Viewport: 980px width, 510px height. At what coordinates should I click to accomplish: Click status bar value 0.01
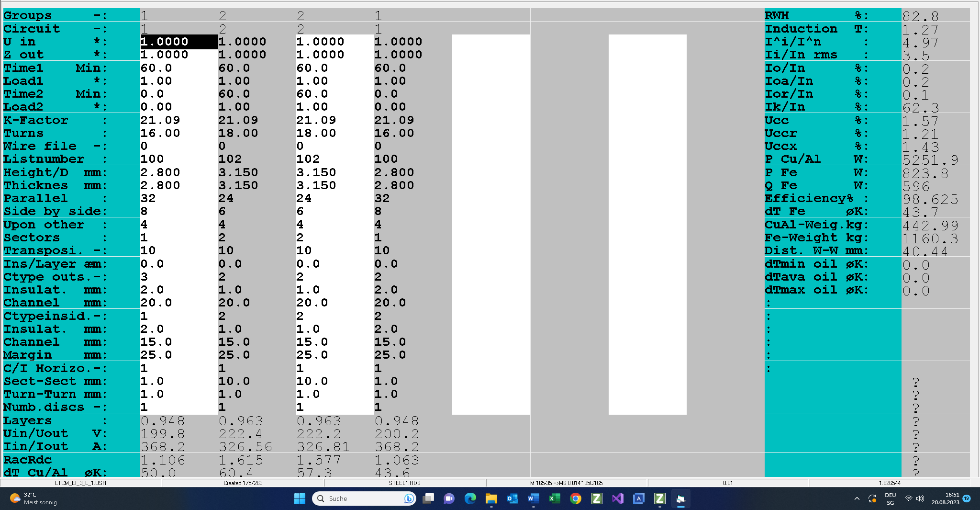tap(728, 483)
